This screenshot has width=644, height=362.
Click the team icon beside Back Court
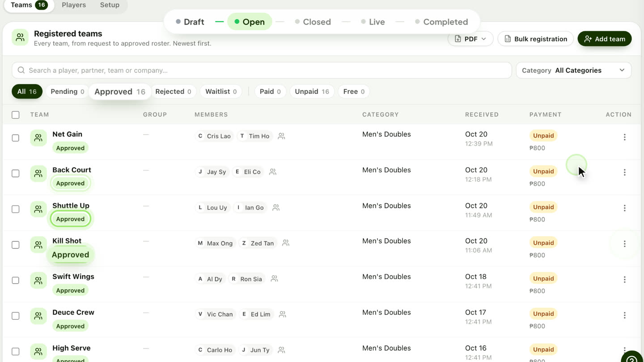[38, 173]
